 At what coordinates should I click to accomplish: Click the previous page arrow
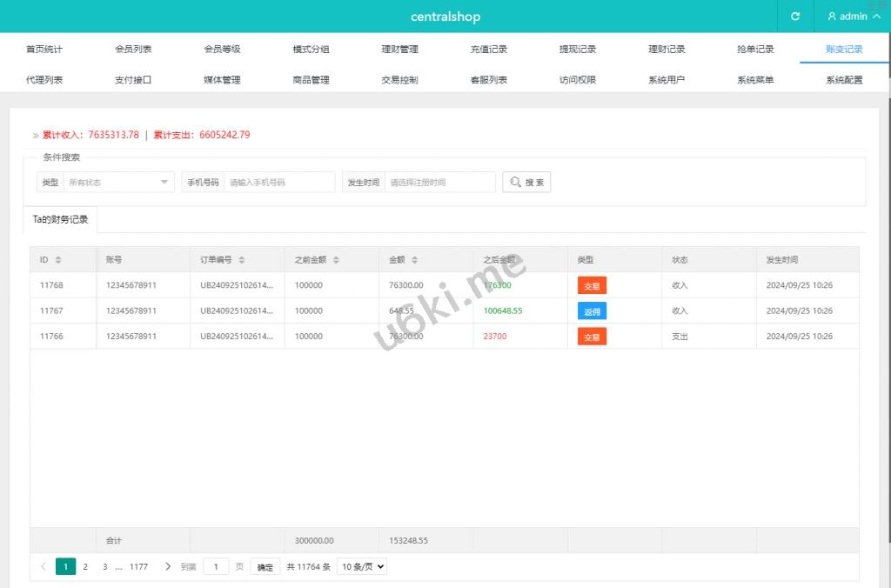[44, 566]
